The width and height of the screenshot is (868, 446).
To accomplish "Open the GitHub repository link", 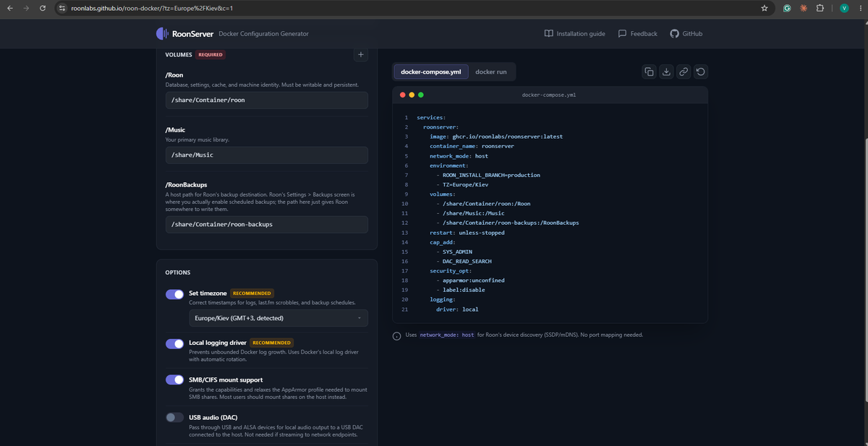I will (686, 33).
